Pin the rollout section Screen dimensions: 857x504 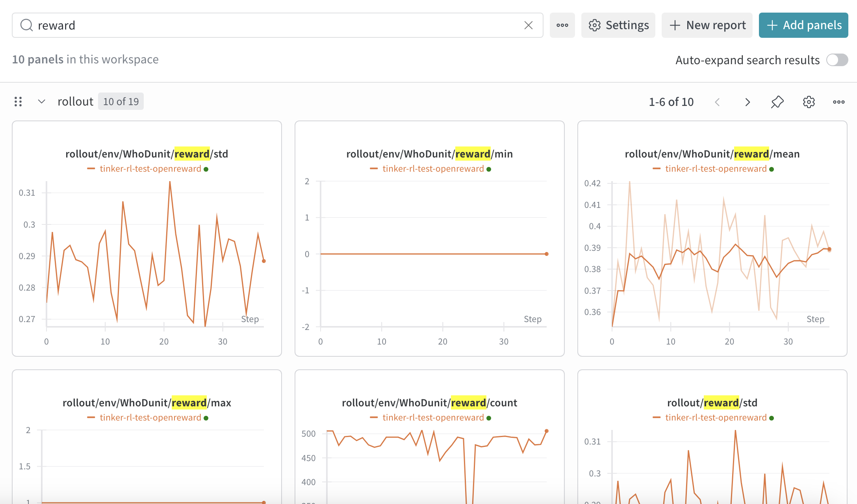(x=777, y=102)
